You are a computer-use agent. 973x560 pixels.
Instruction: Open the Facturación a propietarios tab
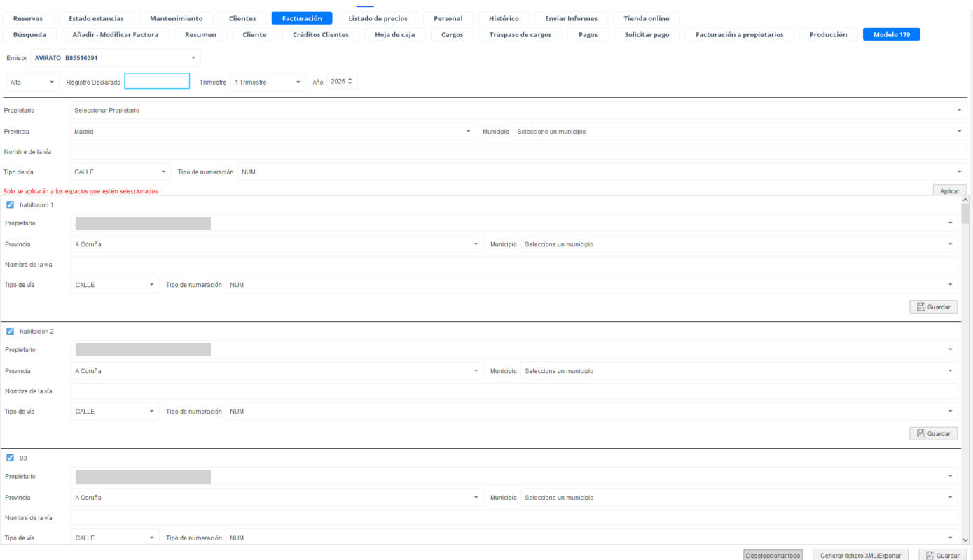(740, 34)
